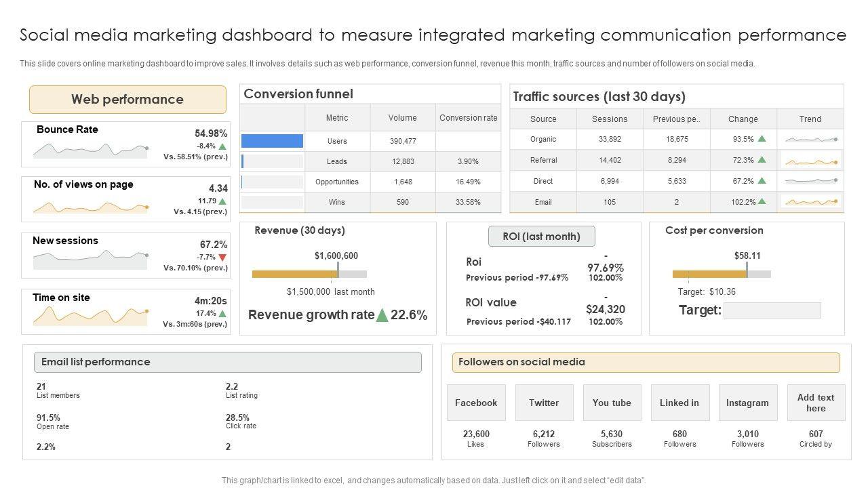
Task: Select the Facebook followers tile
Action: point(476,403)
